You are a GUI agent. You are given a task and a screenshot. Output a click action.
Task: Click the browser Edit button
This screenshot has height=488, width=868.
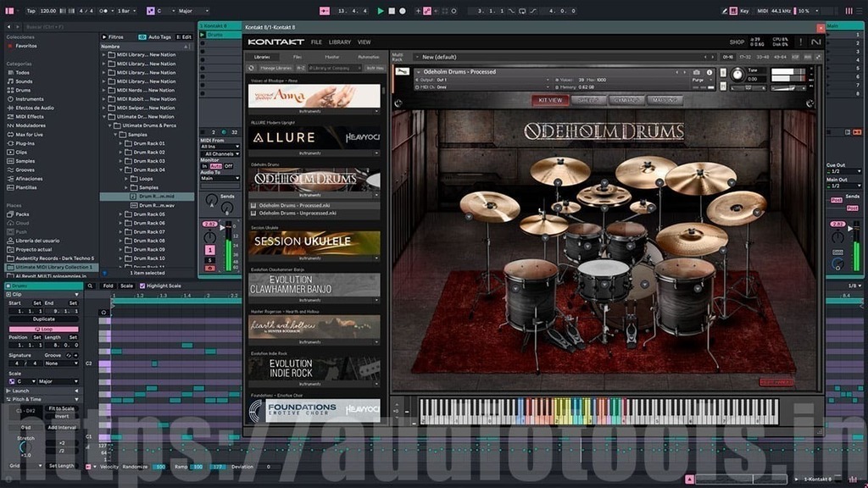184,37
